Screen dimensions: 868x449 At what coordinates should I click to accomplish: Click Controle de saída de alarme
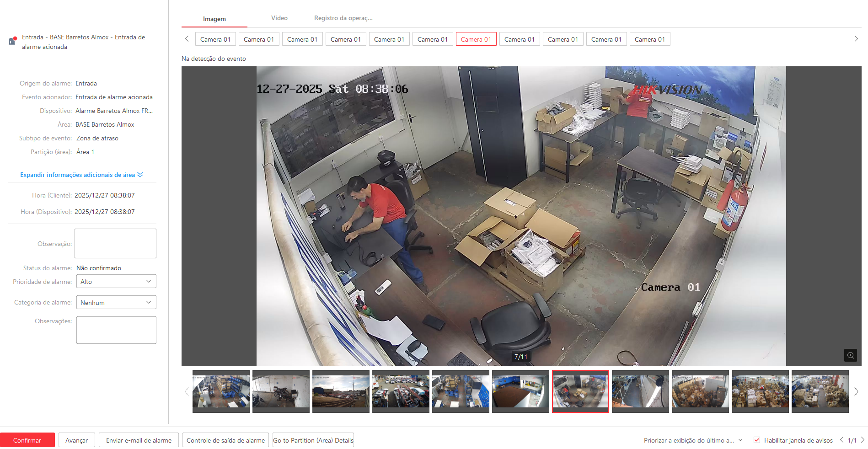tap(225, 440)
